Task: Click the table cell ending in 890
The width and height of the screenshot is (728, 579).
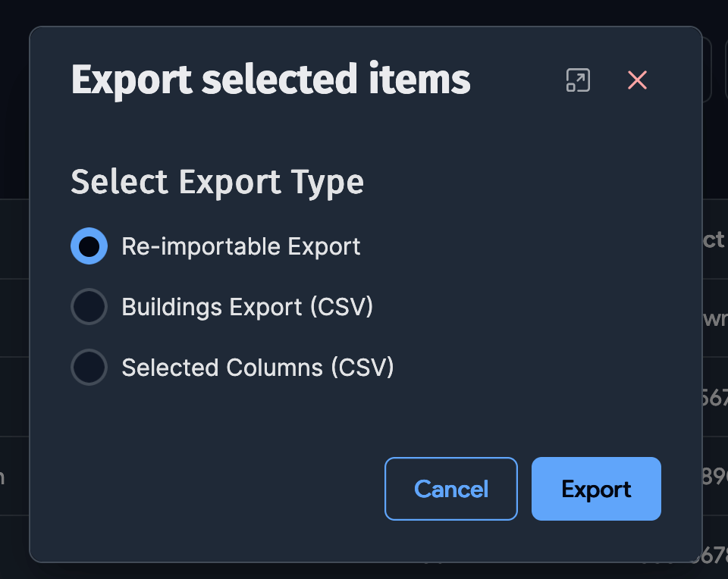Action: tap(717, 477)
